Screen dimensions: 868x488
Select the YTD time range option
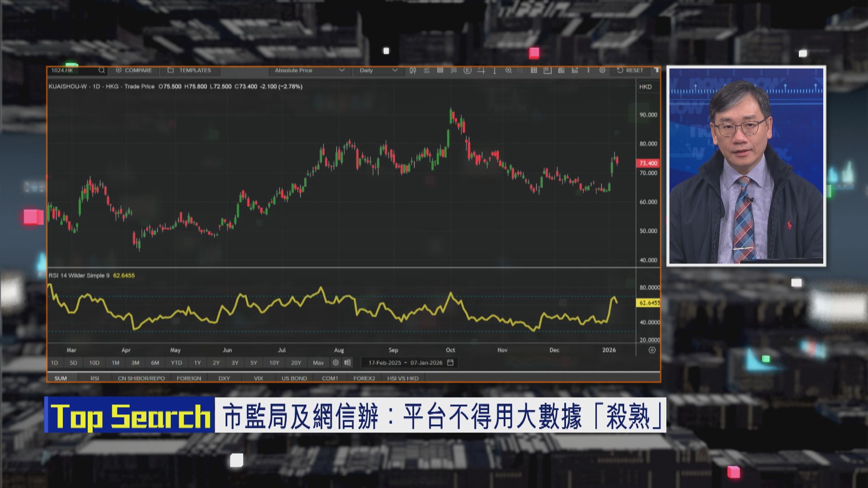pyautogui.click(x=176, y=362)
